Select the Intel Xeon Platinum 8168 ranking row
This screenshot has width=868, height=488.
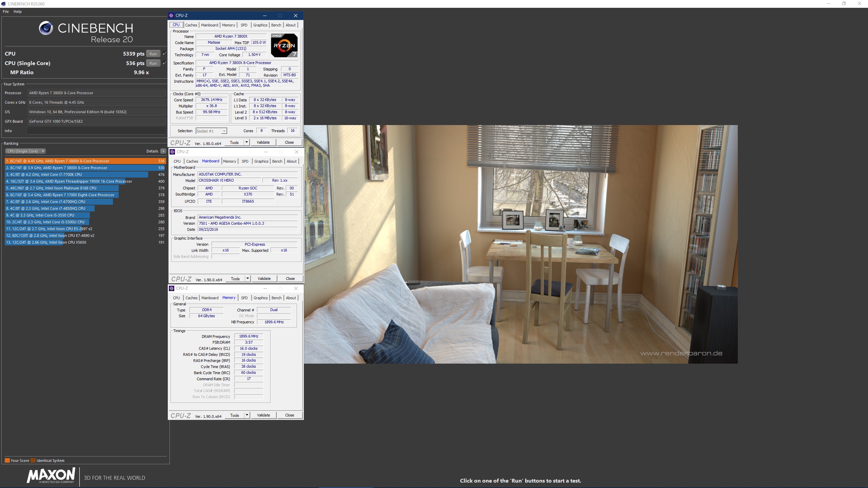click(85, 188)
